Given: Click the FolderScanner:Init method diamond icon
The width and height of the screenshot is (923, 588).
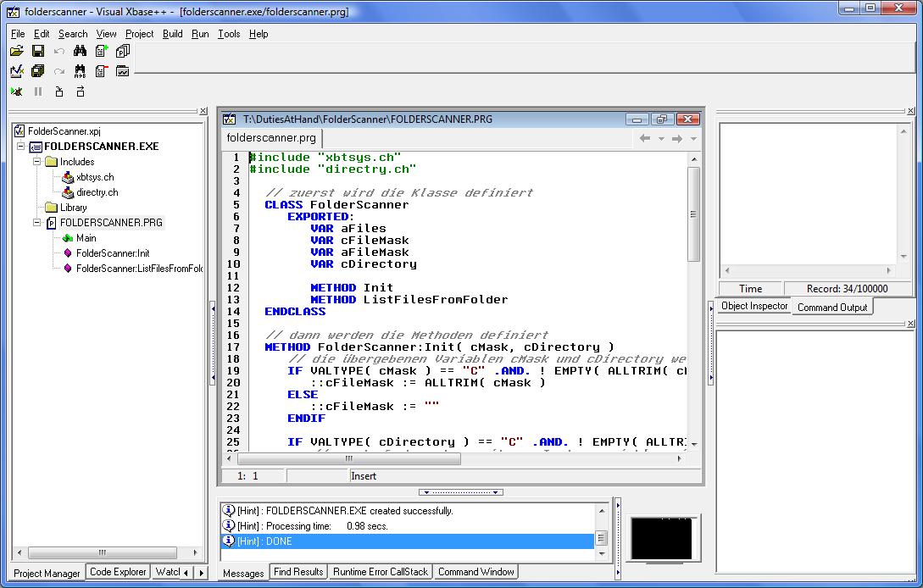Looking at the screenshot, I should (x=68, y=253).
